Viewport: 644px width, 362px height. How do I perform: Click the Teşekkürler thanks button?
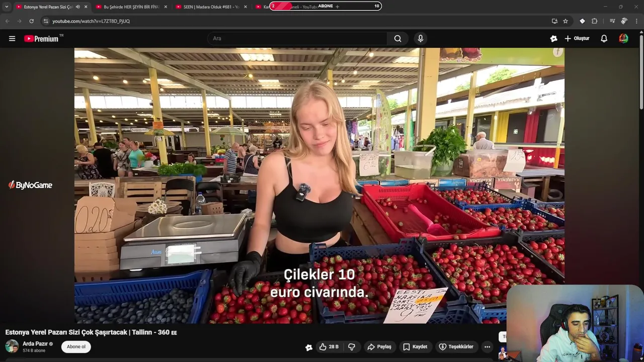[x=456, y=347]
